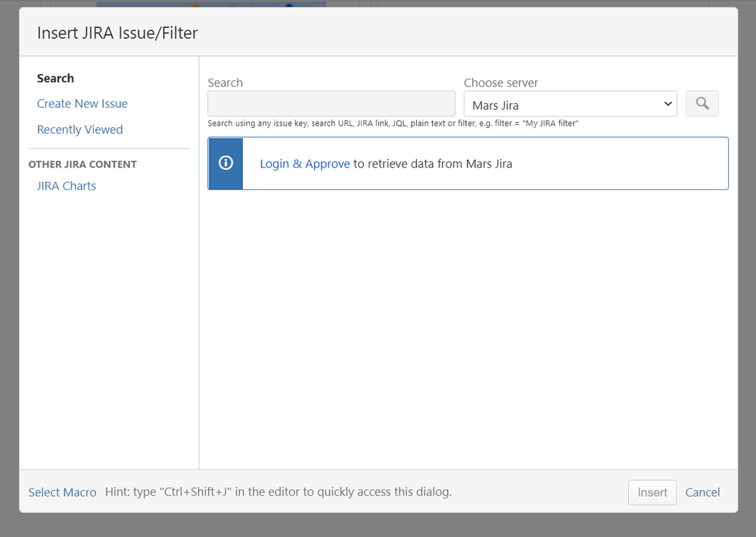This screenshot has width=756, height=537.
Task: Click the Ctrl+Shift+J hint text
Action: pos(278,492)
